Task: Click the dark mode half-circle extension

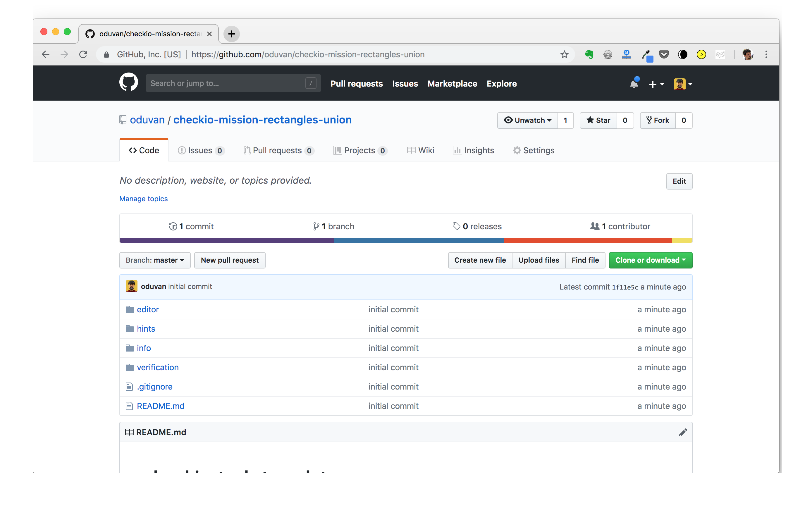Action: (682, 54)
